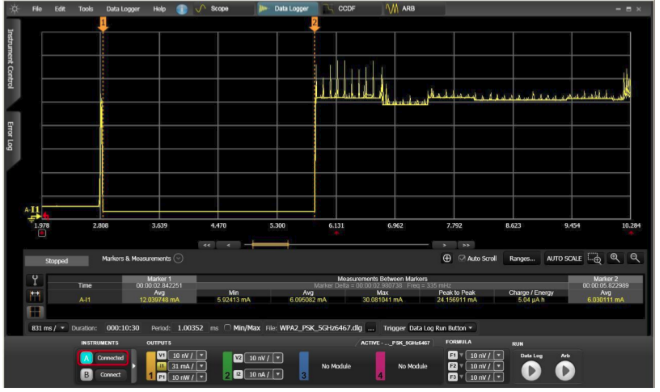Start Arb run with its play button
Viewport: 660px width, 392px height.
[x=565, y=371]
